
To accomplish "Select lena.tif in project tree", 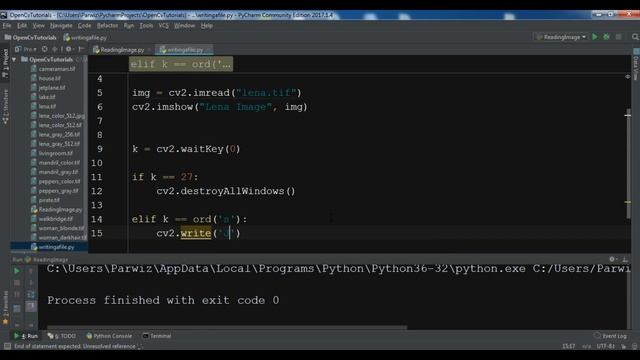I will [x=47, y=107].
